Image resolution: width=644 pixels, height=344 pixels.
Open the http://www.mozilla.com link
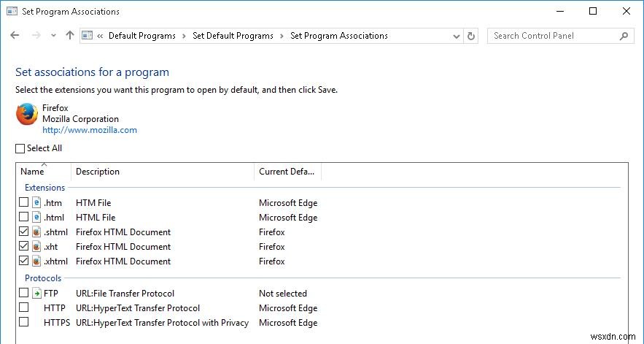(x=90, y=130)
